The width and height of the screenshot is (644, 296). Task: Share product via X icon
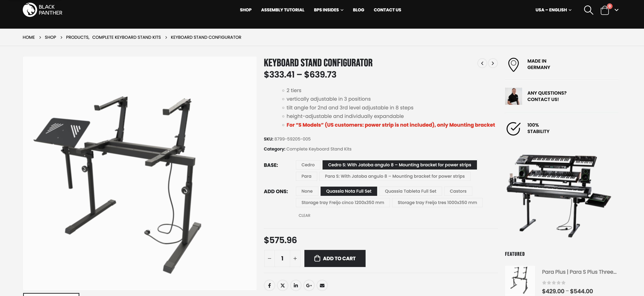283,285
